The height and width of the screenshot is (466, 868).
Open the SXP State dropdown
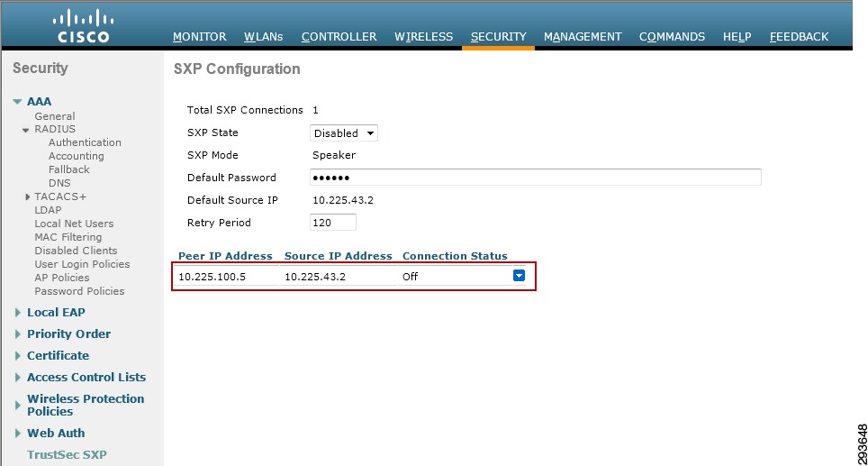pyautogui.click(x=344, y=133)
